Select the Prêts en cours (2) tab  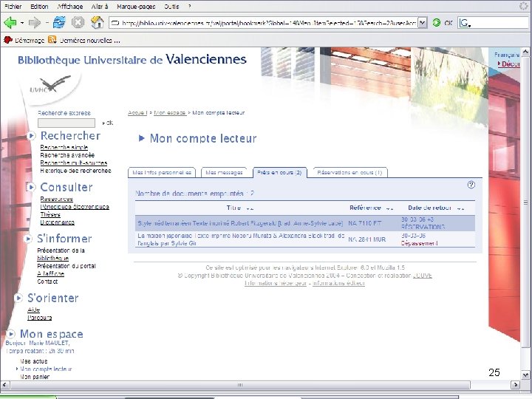279,172
